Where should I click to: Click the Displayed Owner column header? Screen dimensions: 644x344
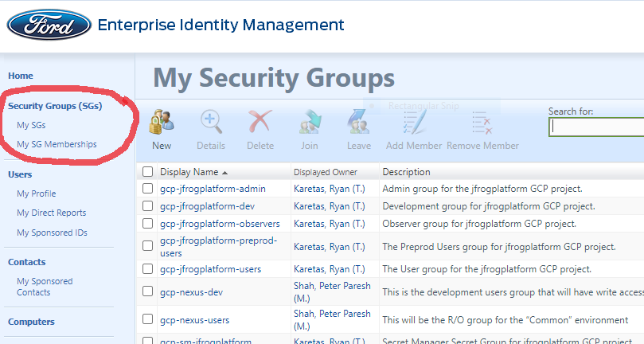click(x=326, y=172)
